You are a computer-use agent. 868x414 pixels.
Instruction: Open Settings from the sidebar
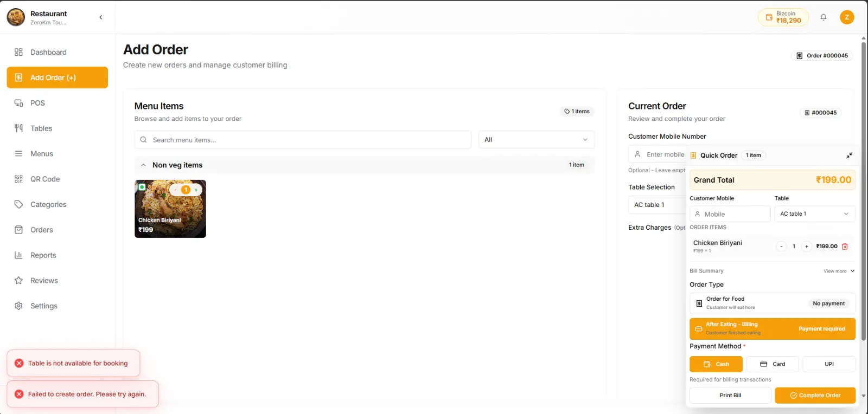57,306
